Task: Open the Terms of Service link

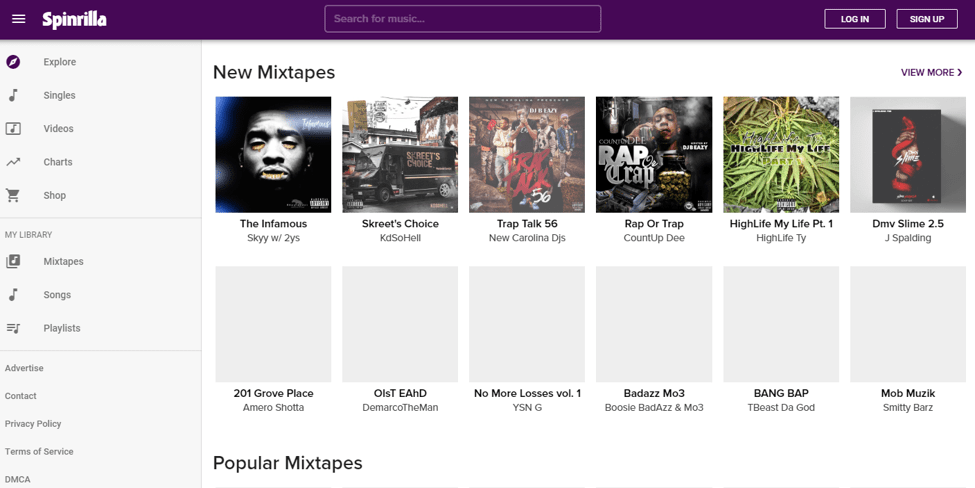Action: (39, 451)
